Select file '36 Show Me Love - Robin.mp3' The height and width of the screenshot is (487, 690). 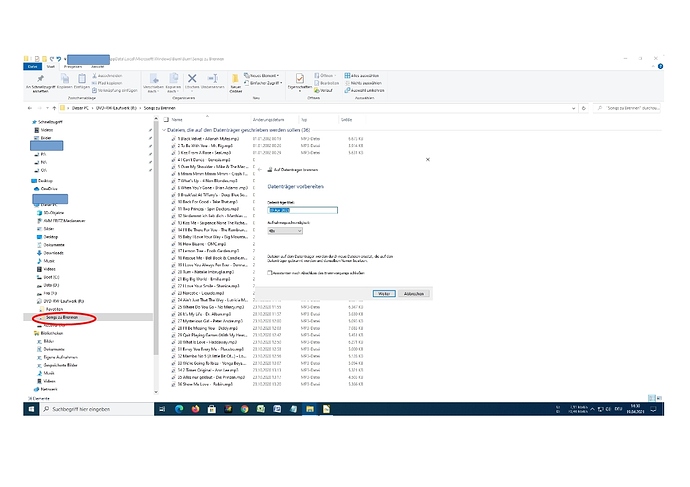point(203,384)
